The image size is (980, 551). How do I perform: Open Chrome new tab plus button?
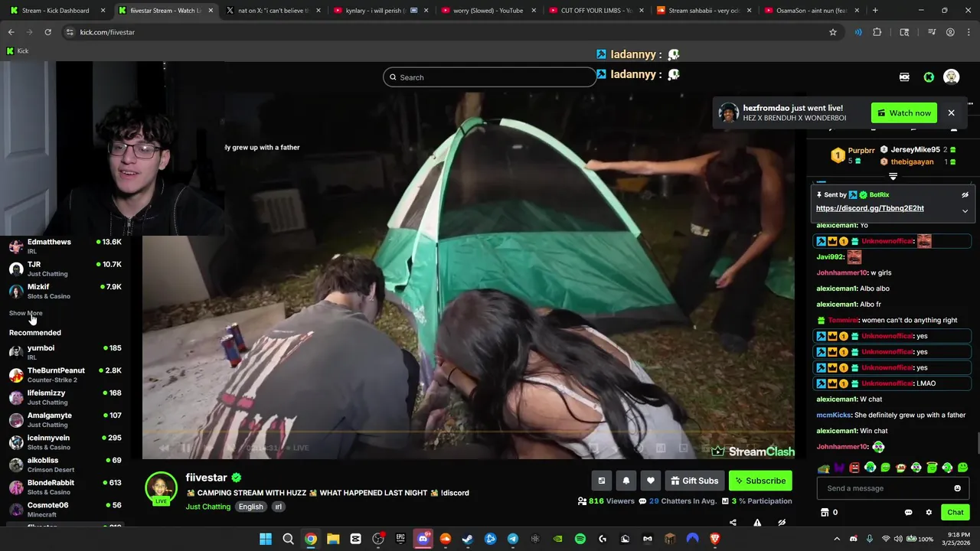(x=875, y=11)
